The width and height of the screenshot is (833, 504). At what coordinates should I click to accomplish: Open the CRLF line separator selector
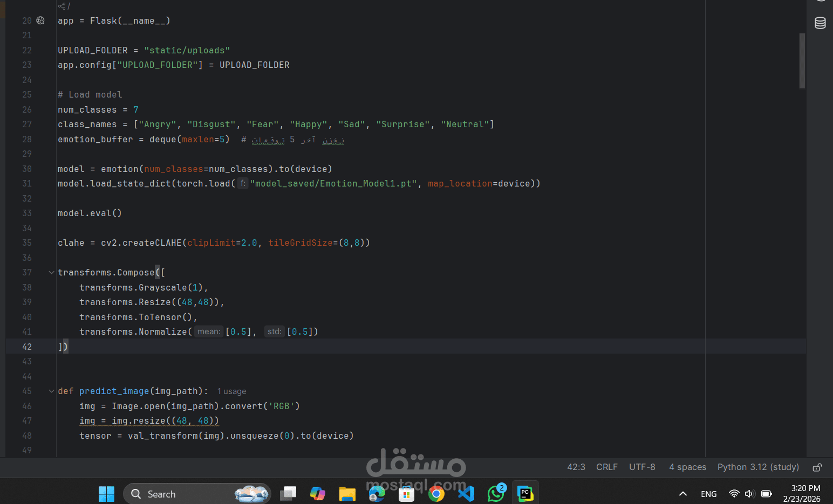tap(607, 467)
